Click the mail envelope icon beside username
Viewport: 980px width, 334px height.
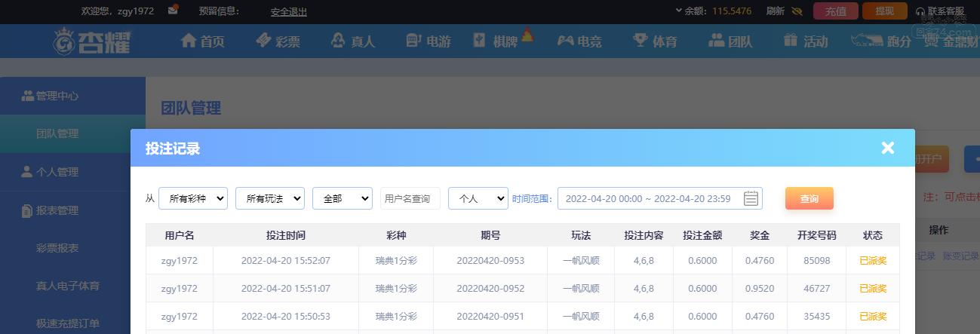pyautogui.click(x=174, y=11)
